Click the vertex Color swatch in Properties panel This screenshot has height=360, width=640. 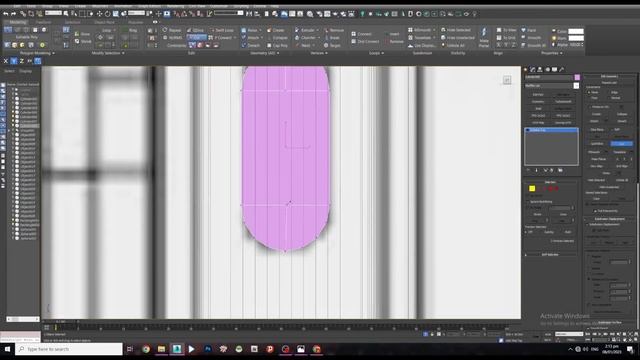(576, 31)
